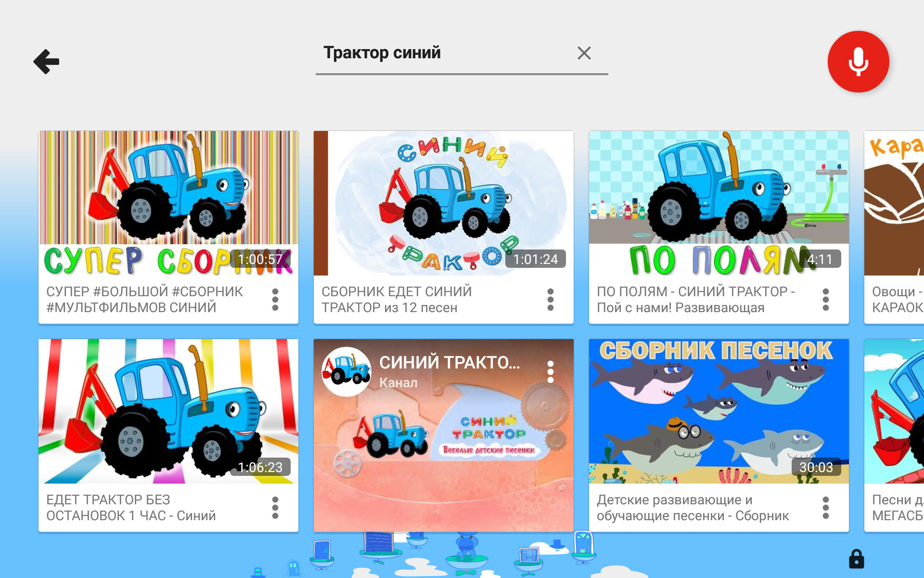Play the 1:06:23 tractor video thumbnail
Screen dimensions: 924x578
click(x=168, y=411)
